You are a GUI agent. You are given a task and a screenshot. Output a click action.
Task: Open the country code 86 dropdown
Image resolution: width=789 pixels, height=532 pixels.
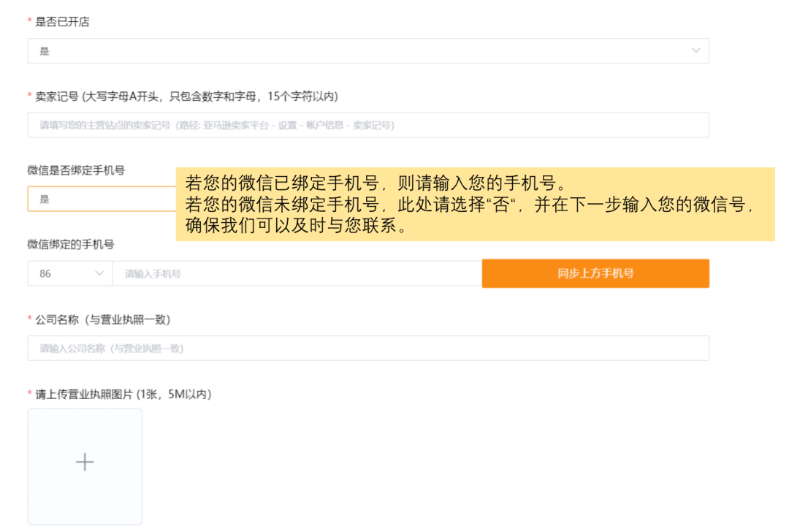pyautogui.click(x=69, y=273)
